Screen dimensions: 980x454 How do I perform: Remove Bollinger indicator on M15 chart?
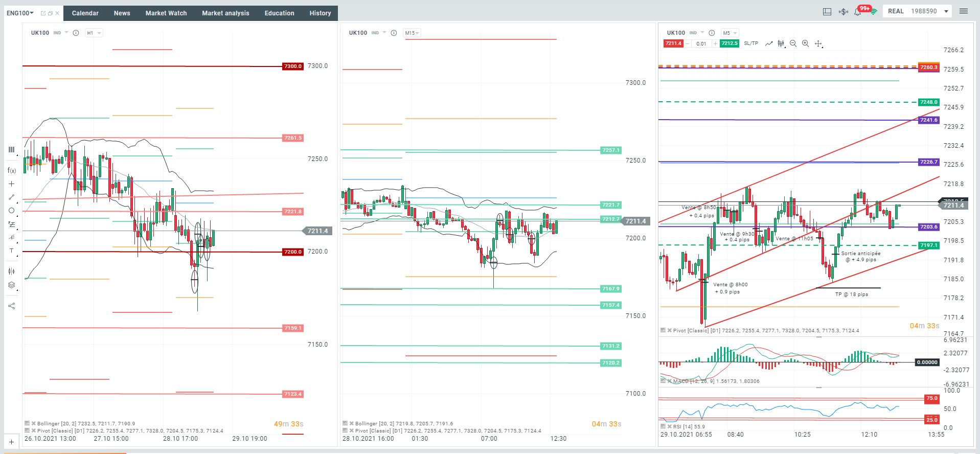tap(351, 424)
